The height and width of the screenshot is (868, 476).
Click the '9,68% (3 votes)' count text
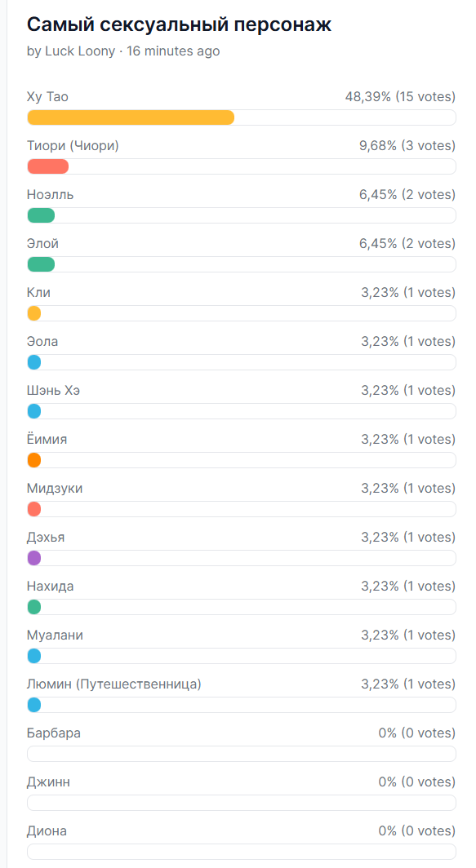coord(407,146)
